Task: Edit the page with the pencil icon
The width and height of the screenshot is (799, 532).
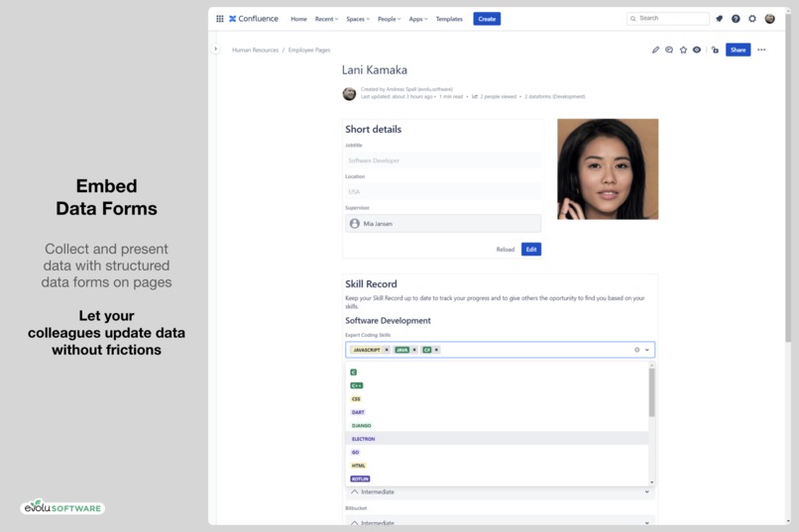Action: 655,50
